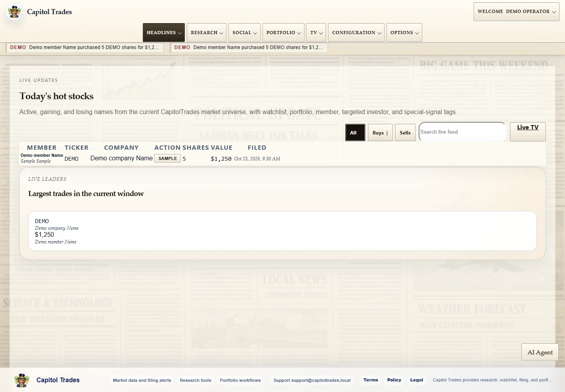
Task: Click the Filed column header
Action: point(257,148)
